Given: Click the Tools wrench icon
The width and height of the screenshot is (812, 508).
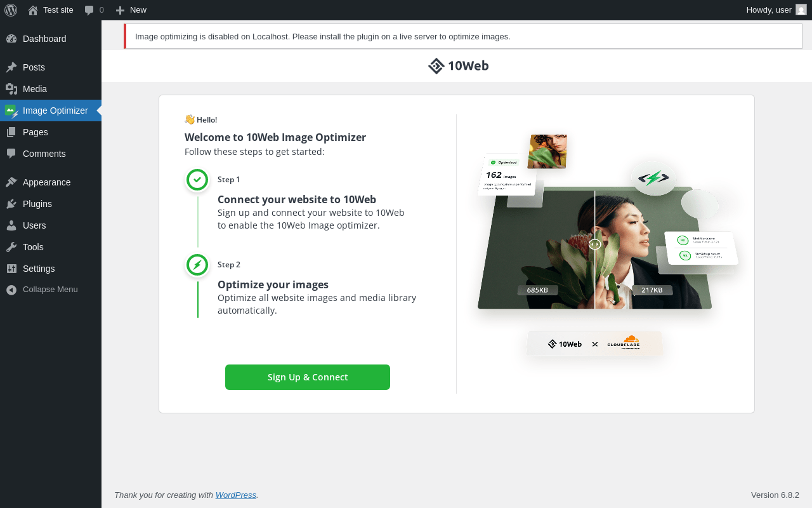Looking at the screenshot, I should pos(11,247).
